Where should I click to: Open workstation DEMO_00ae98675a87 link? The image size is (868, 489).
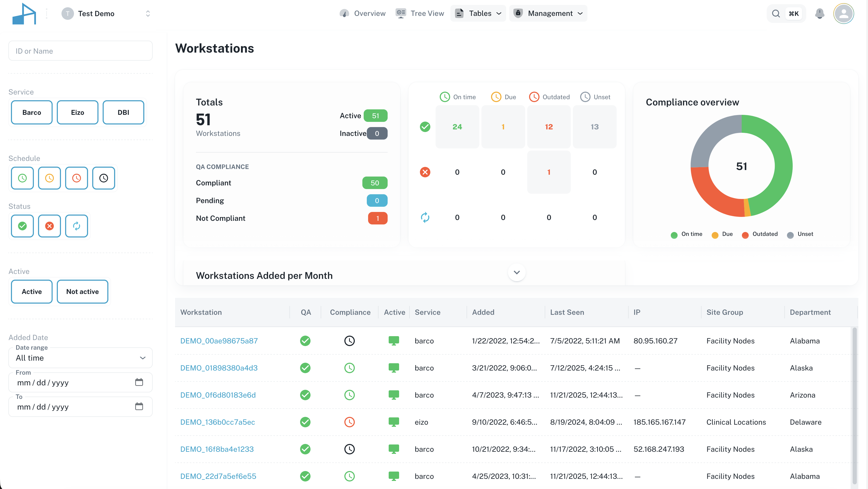(219, 341)
